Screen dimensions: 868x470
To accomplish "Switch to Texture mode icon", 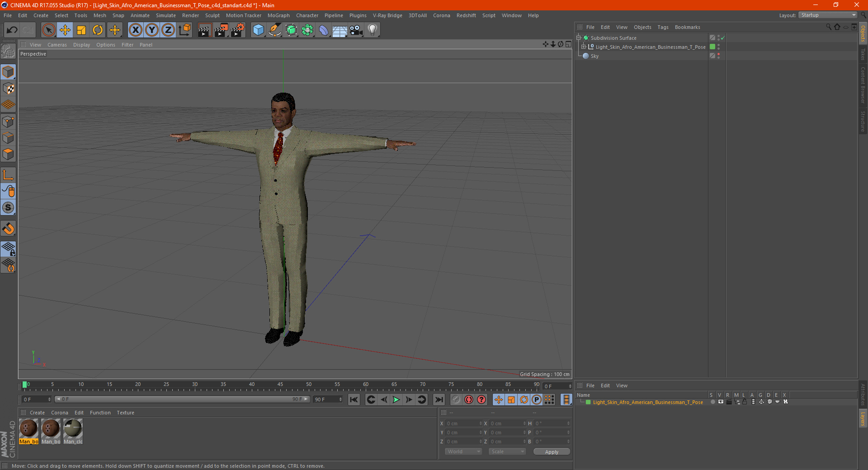I will [x=8, y=89].
